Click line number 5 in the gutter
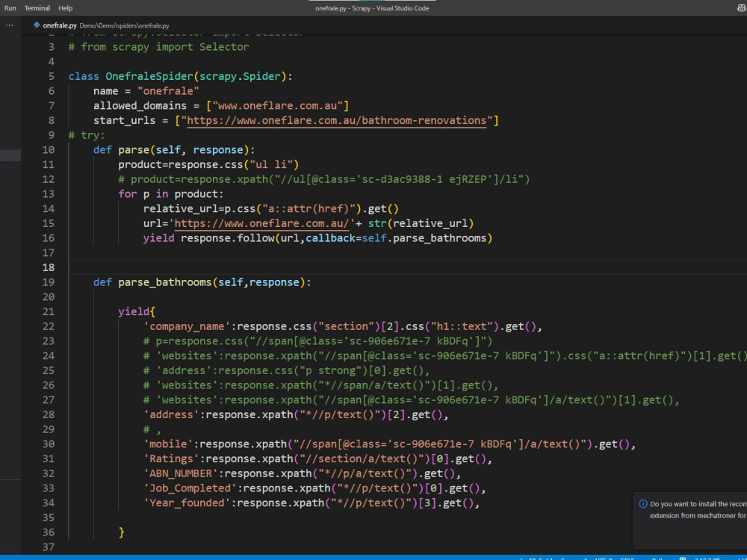Viewport: 747px width, 560px height. (x=51, y=76)
